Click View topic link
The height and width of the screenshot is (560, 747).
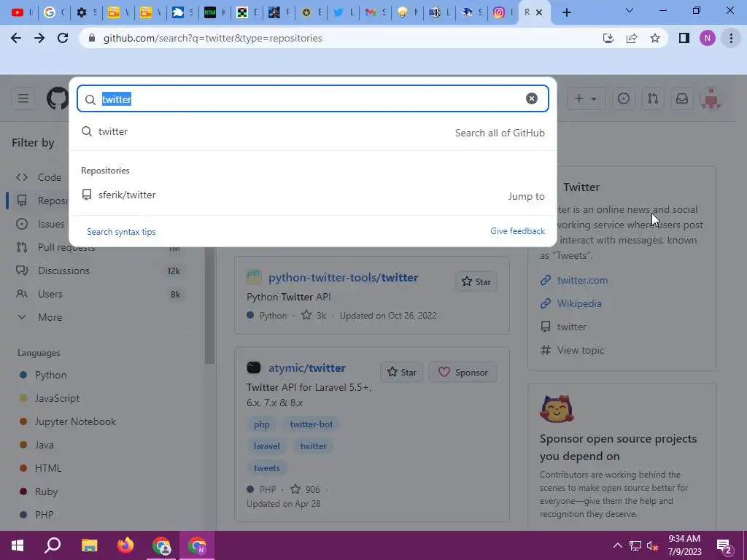click(581, 350)
